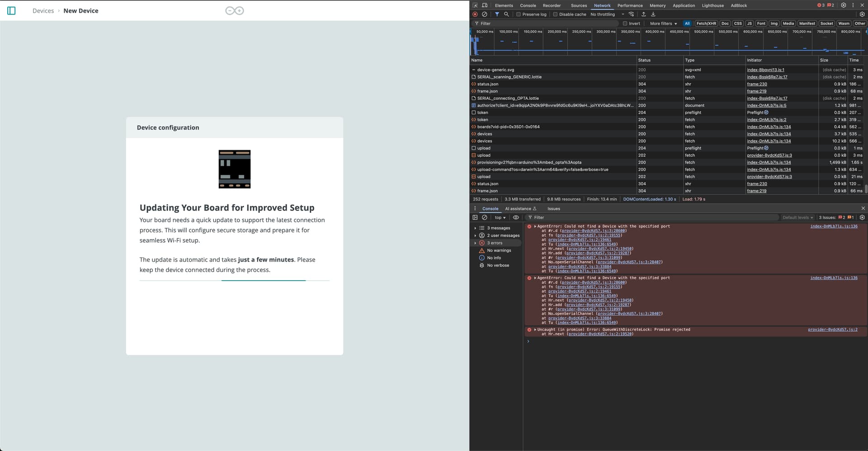Clear the console with the block icon
Viewport: 868px width, 451px height.
click(x=484, y=217)
